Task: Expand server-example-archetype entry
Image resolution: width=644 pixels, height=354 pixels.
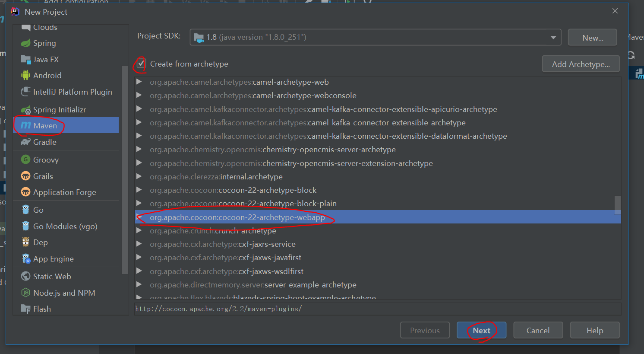Action: click(139, 285)
